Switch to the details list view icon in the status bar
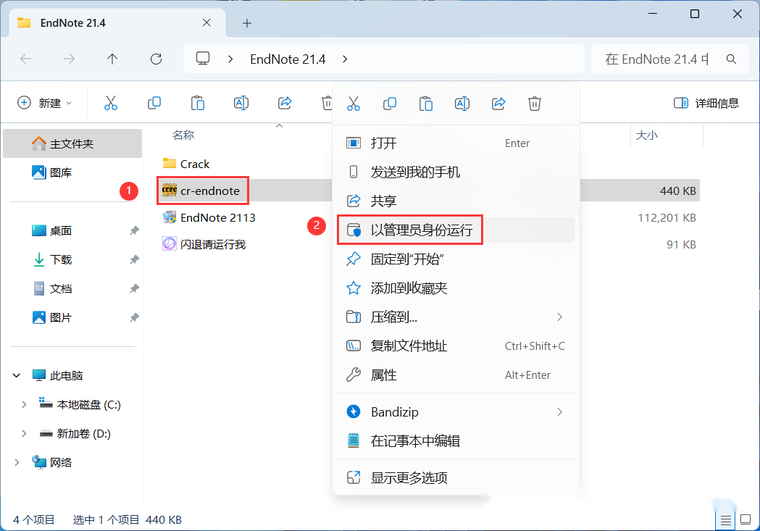 (726, 520)
